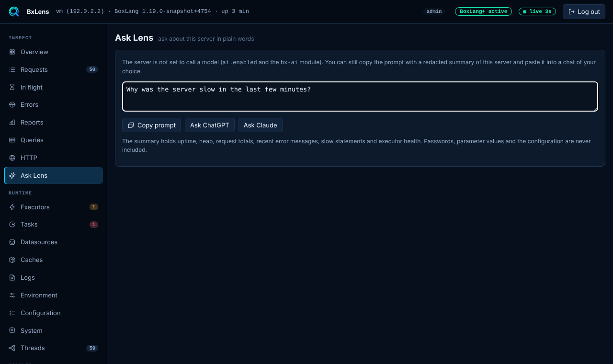Click the RUNTIME section label
The image size is (613, 364).
point(20,193)
